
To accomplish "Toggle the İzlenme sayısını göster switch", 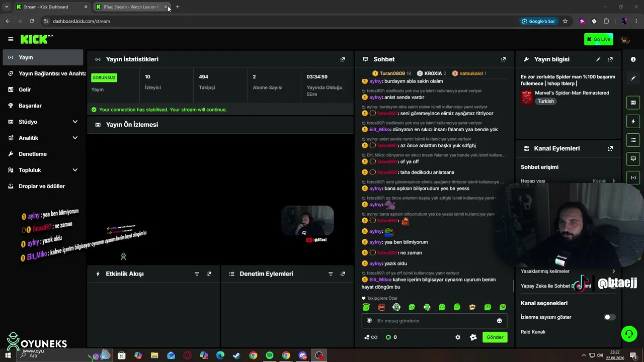I will (610, 317).
